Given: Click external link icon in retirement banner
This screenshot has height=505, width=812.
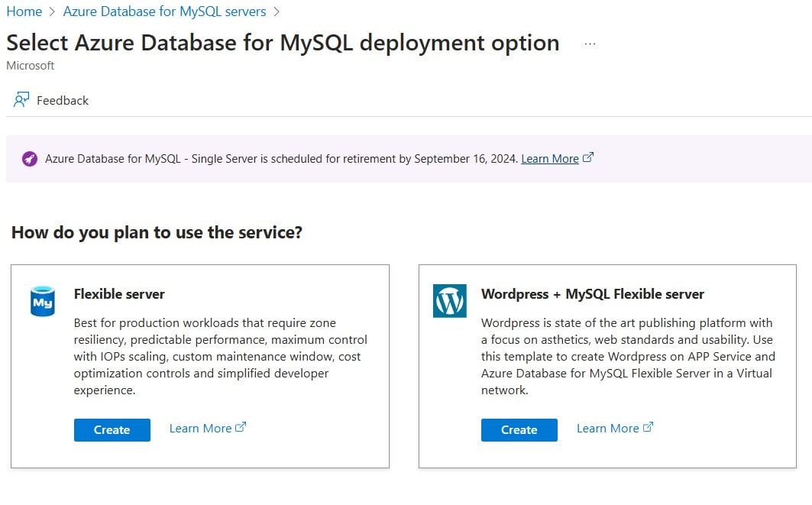Looking at the screenshot, I should 587,157.
